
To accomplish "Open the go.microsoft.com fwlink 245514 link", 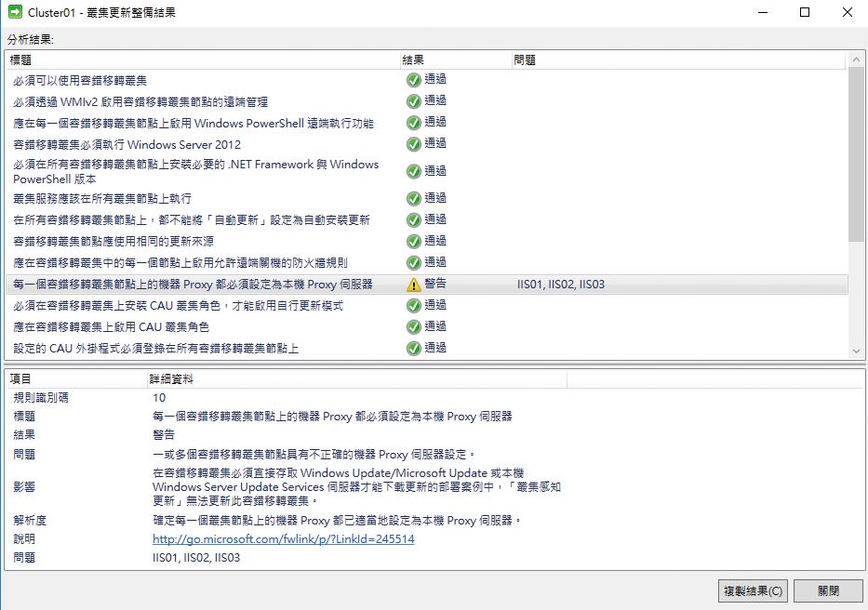I will (284, 539).
